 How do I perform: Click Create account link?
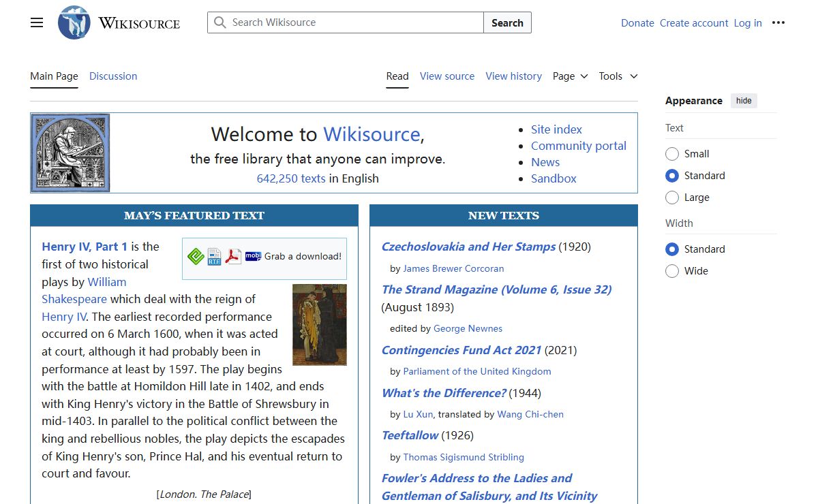coord(694,23)
